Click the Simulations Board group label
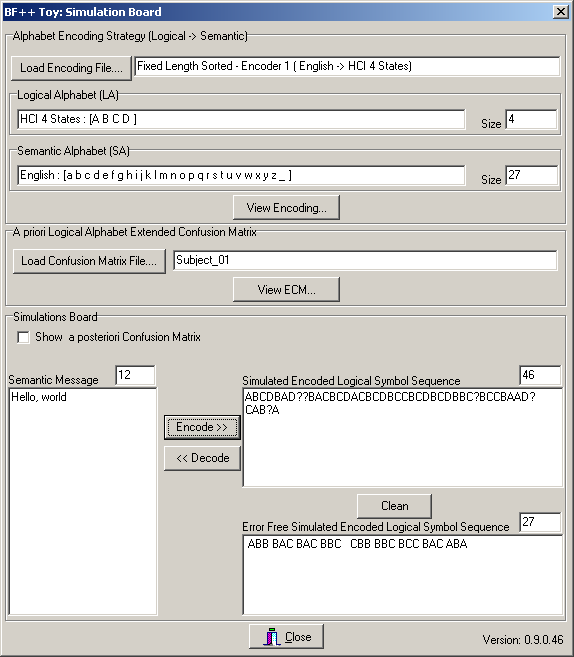Image resolution: width=574 pixels, height=657 pixels. [x=55, y=317]
